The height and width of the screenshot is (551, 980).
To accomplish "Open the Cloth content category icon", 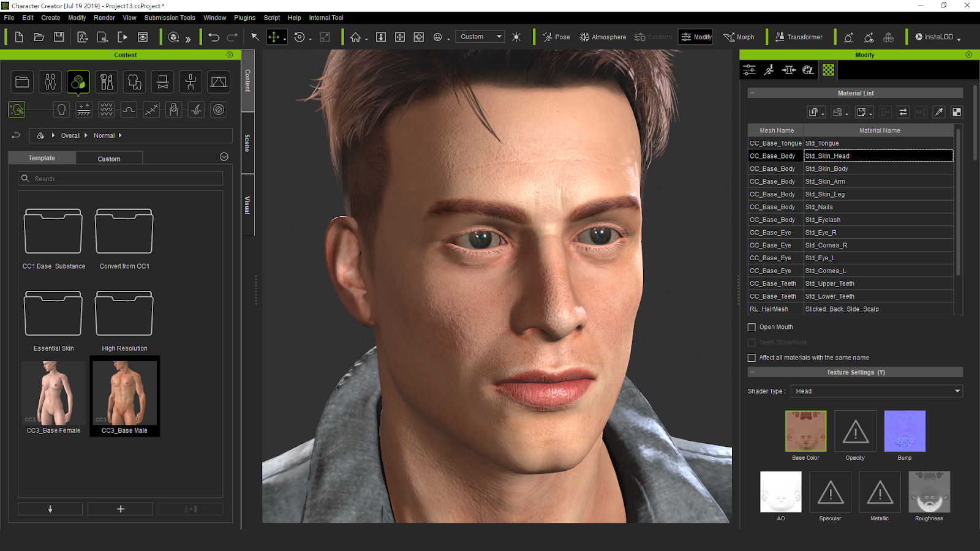I will coord(135,82).
